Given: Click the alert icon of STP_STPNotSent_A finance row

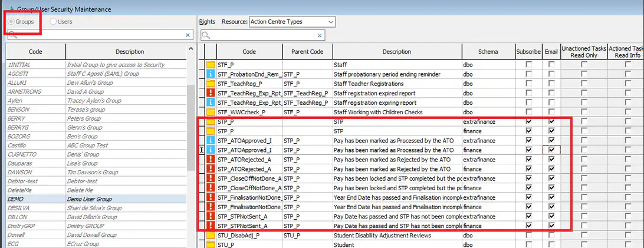Looking at the screenshot, I should pyautogui.click(x=211, y=226).
